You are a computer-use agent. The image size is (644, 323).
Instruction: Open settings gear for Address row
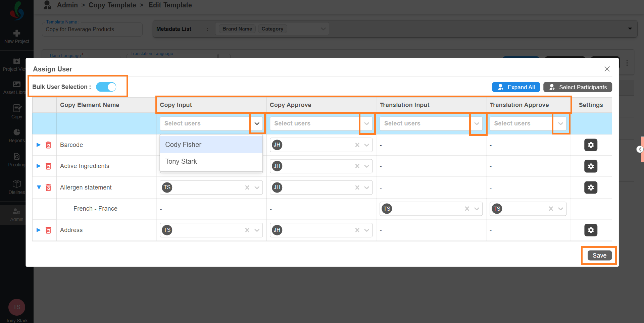click(x=591, y=230)
